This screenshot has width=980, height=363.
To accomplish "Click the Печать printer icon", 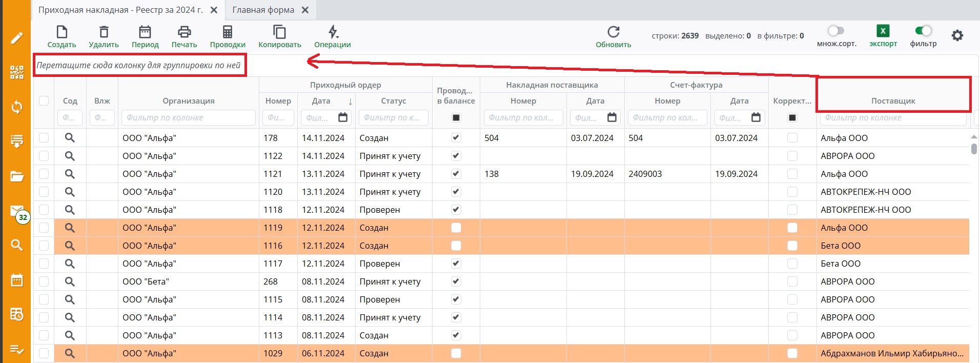I will pos(184,32).
